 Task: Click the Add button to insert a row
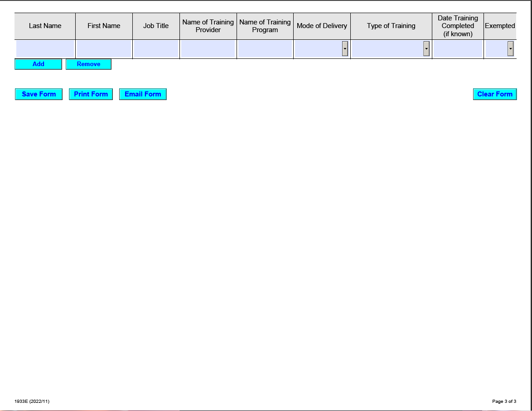[39, 64]
